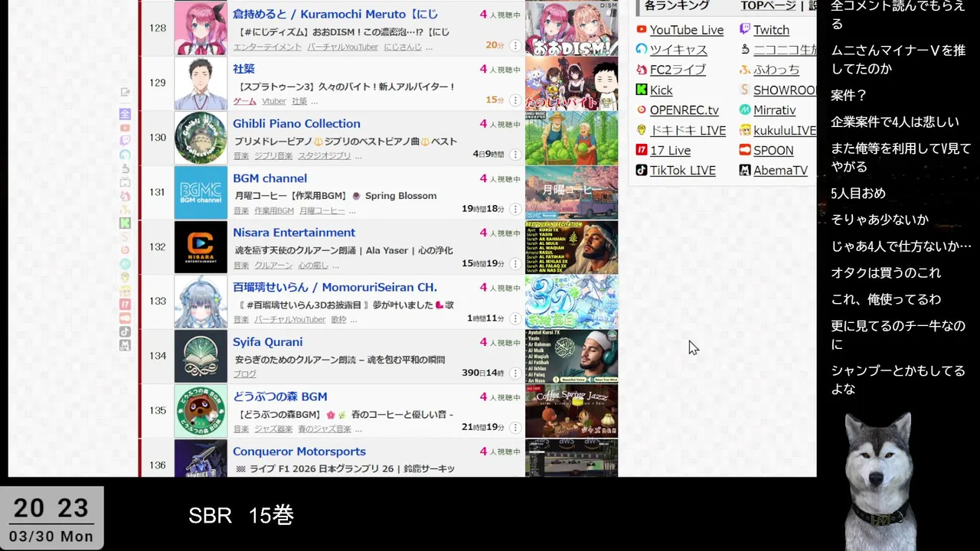Image resolution: width=980 pixels, height=551 pixels.
Task: Click the ふわっち icon in the left sidebar
Action: [125, 210]
